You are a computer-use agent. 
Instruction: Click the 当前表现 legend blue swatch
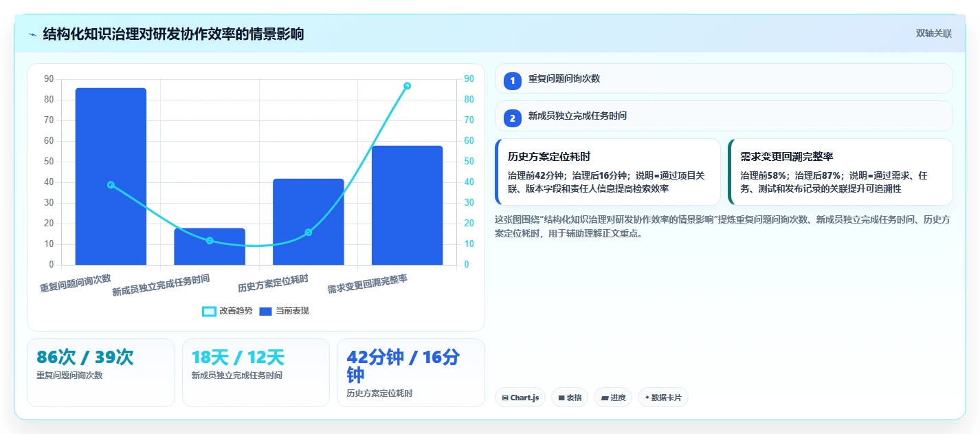266,311
